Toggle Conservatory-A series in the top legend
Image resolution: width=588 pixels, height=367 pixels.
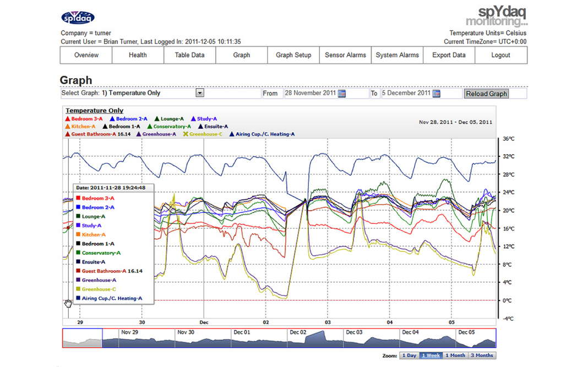point(172,127)
